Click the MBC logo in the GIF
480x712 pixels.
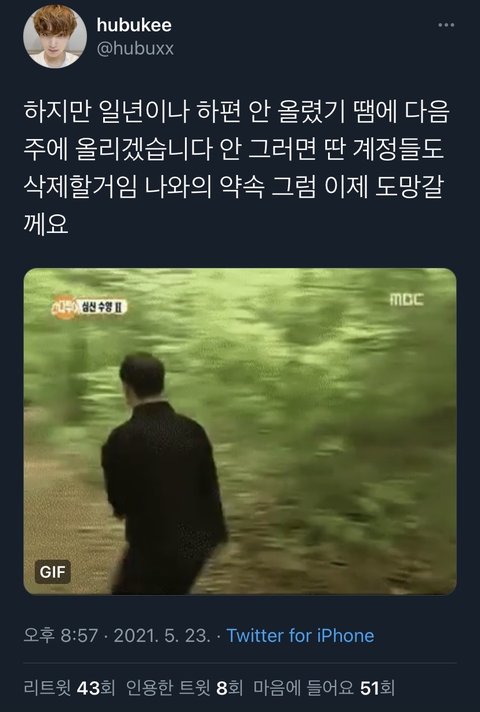[x=406, y=300]
